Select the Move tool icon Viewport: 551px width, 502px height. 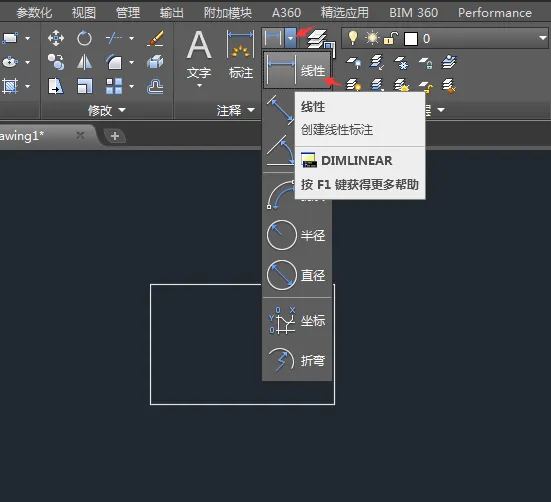tap(56, 38)
